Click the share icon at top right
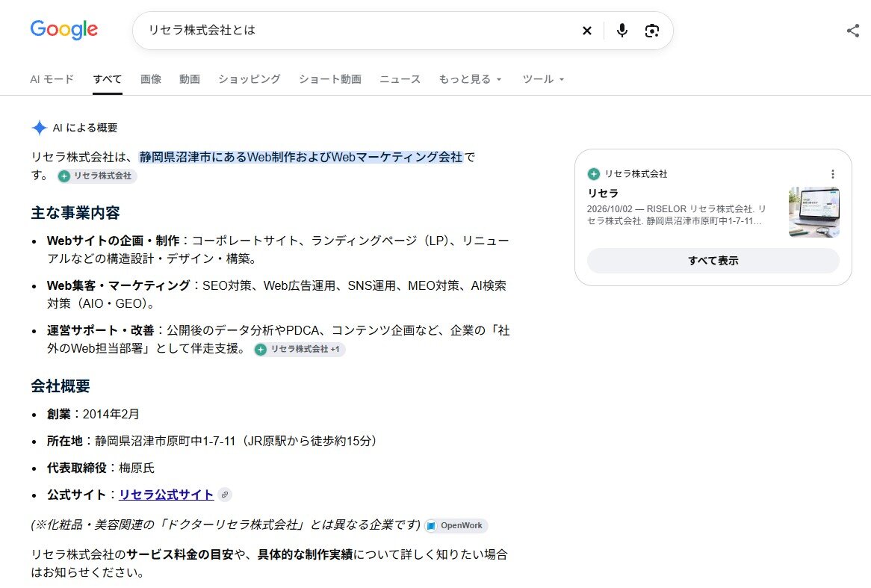 click(x=852, y=31)
